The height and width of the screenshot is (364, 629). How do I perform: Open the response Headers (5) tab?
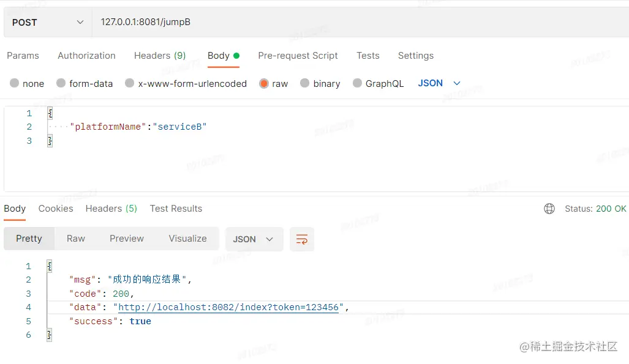(111, 209)
